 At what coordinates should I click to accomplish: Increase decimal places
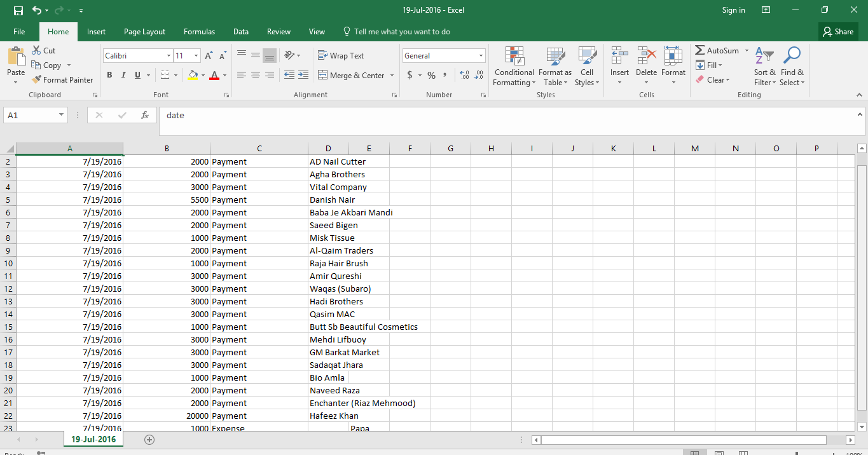tap(464, 75)
